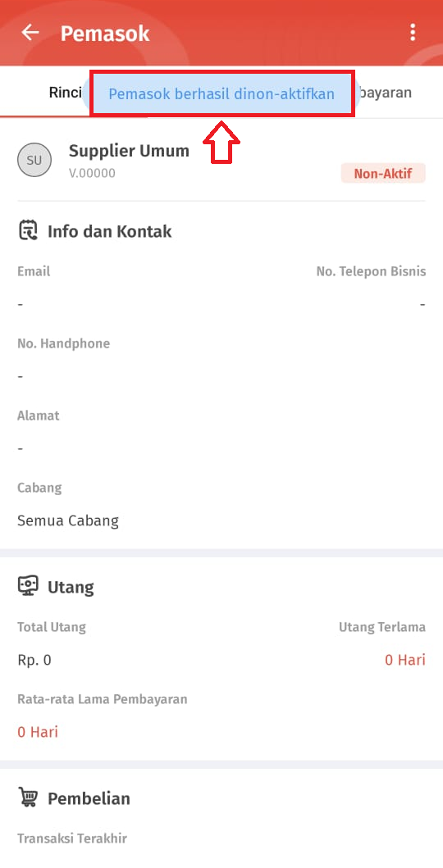Tap the Utang section icon
The image size is (443, 868).
(x=28, y=586)
